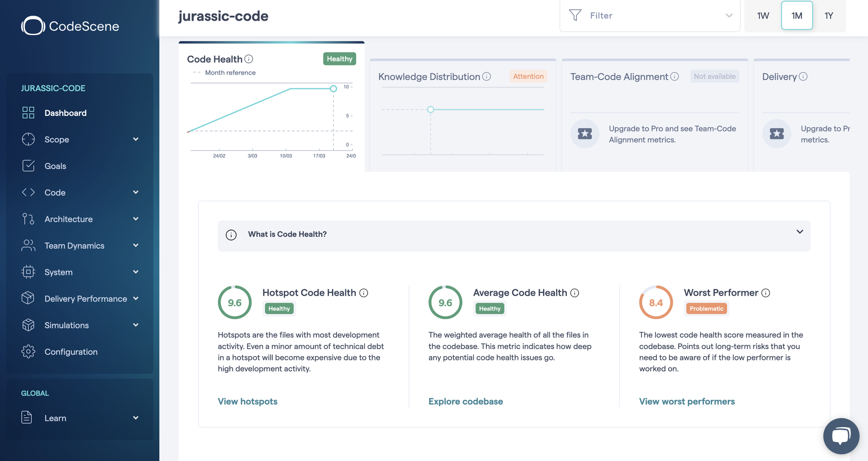Viewport: 868px width, 461px height.
Task: Switch time range to 1Y
Action: (x=829, y=16)
